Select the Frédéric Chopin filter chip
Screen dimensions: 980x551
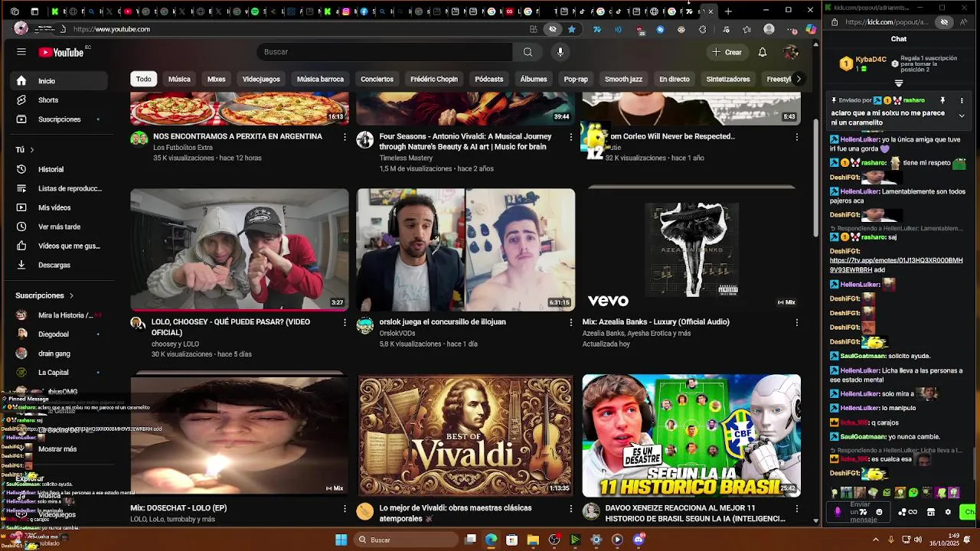coord(434,79)
